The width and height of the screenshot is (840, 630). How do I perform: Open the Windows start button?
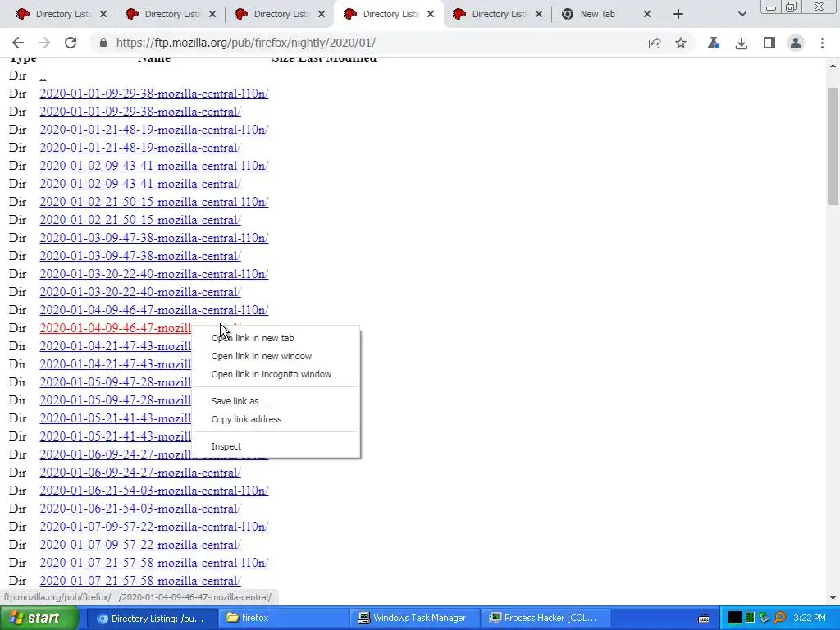click(x=39, y=618)
